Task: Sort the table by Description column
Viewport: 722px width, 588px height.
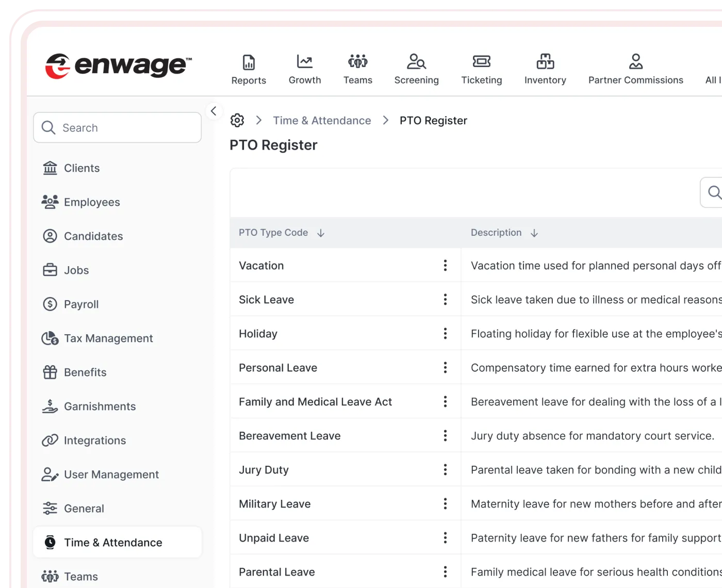Action: pos(534,233)
